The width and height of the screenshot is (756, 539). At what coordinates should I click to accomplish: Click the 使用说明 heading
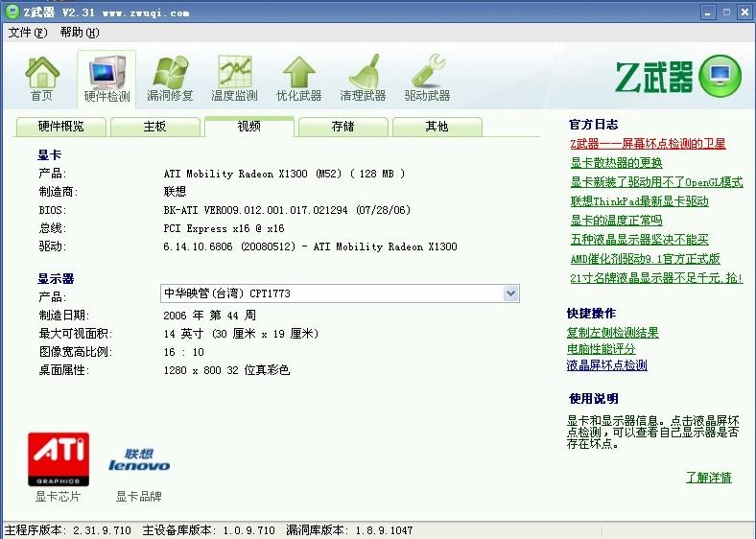click(594, 399)
